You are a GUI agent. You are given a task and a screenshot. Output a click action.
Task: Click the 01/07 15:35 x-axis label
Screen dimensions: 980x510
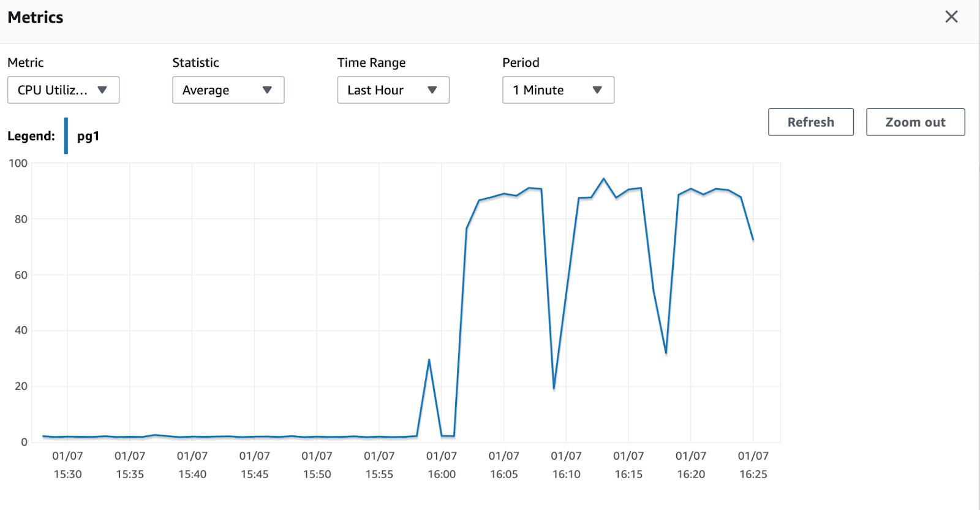pos(130,465)
